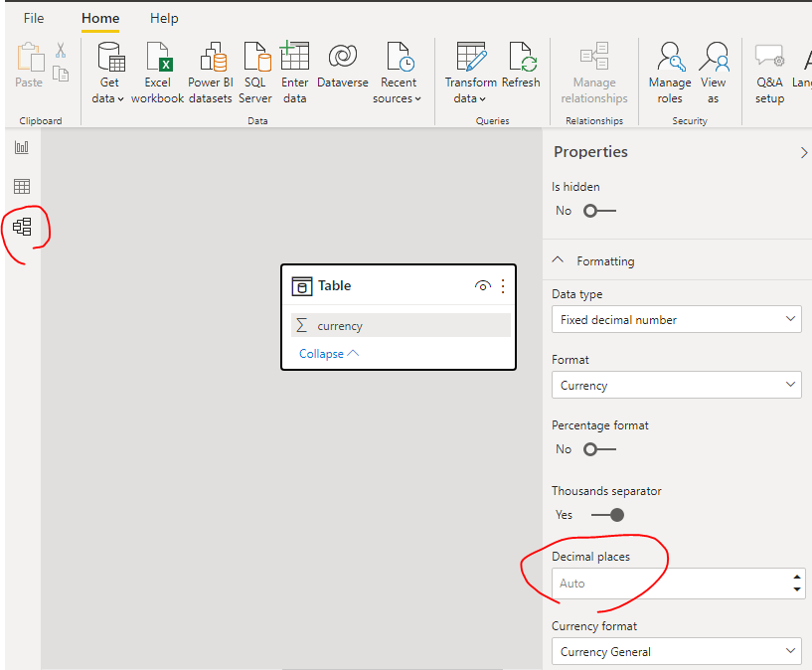Select the currency field row
Screen dimensions: 812x670
401,325
